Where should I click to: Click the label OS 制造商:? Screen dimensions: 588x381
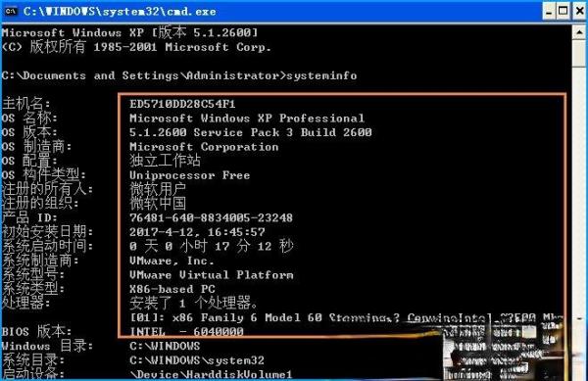point(36,146)
